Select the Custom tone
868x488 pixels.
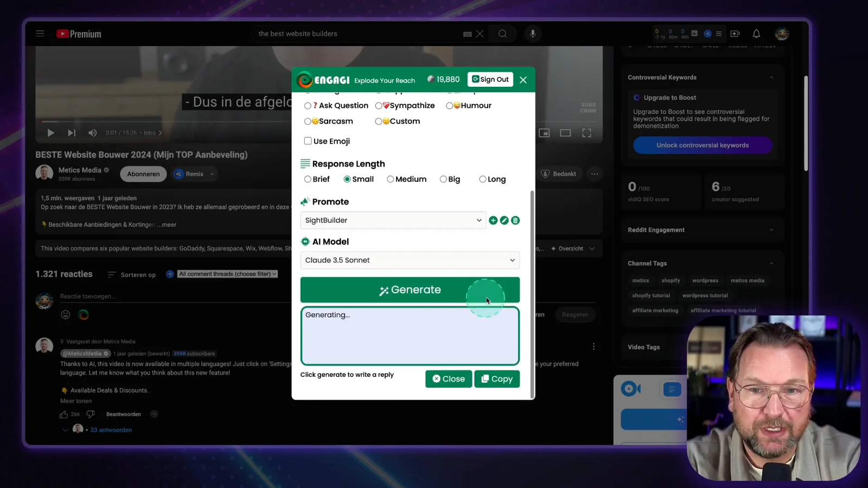click(x=378, y=121)
